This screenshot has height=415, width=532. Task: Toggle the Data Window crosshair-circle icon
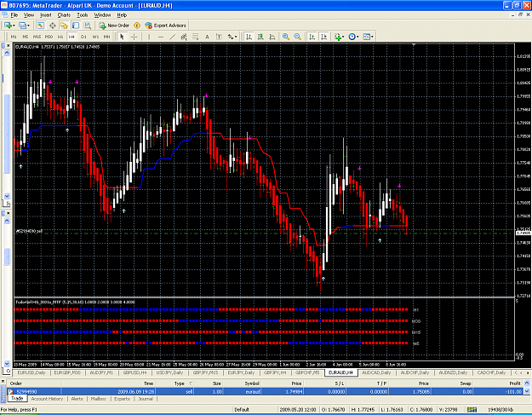53,26
